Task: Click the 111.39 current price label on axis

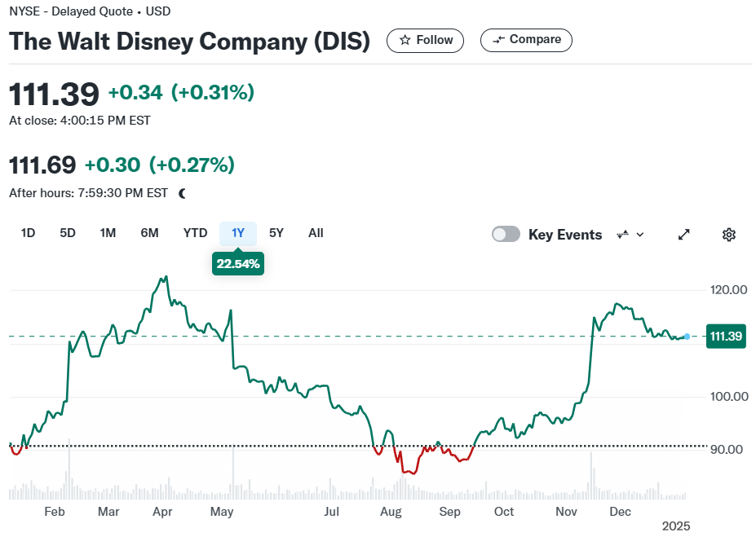Action: tap(726, 337)
